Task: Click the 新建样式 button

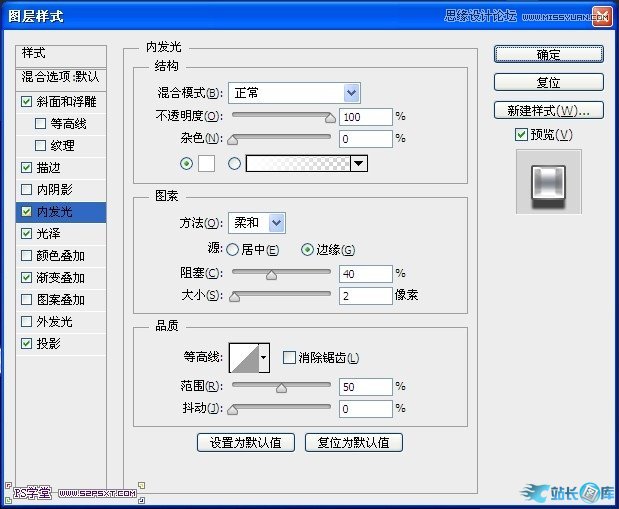Action: tap(548, 110)
